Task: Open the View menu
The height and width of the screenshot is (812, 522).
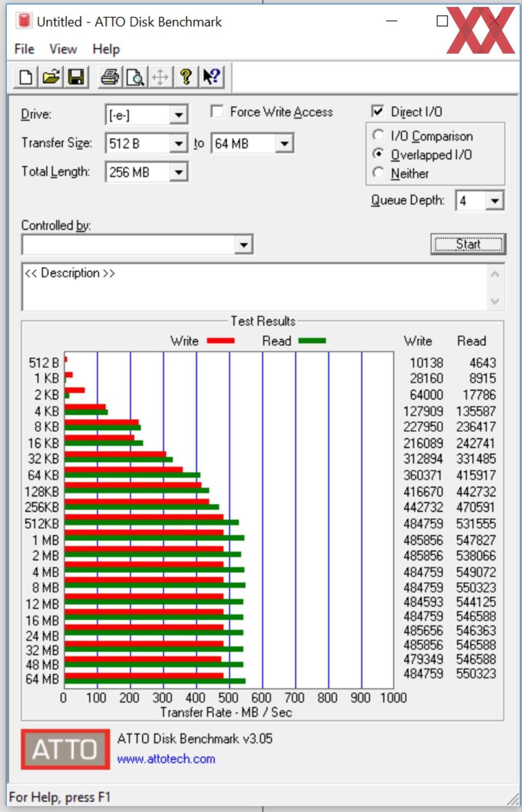Action: pos(63,49)
